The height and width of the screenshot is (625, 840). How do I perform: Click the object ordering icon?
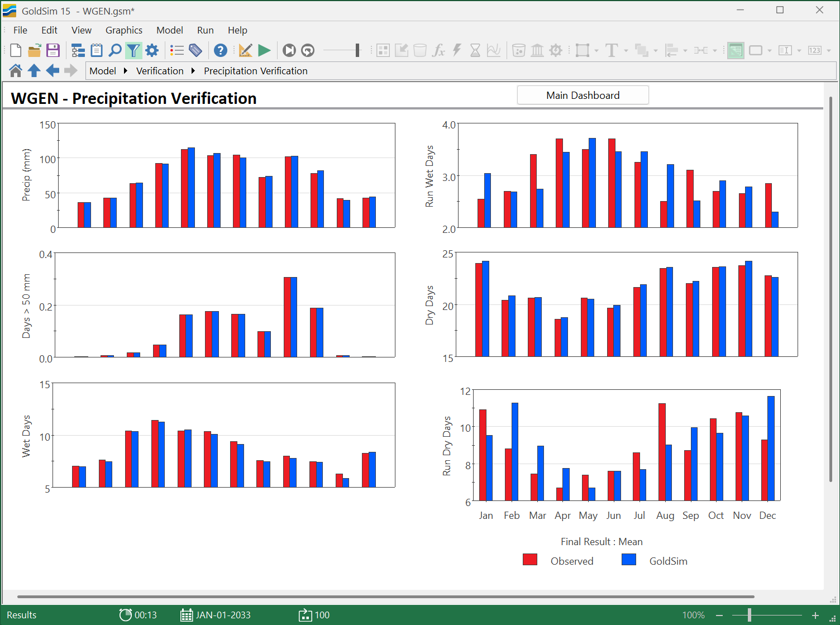coord(642,50)
